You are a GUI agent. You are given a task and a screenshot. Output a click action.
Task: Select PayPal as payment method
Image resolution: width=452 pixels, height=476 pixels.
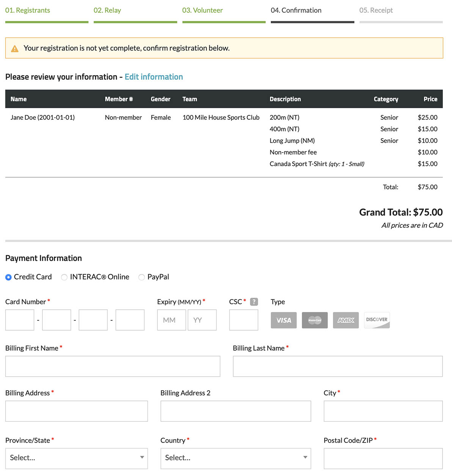141,277
